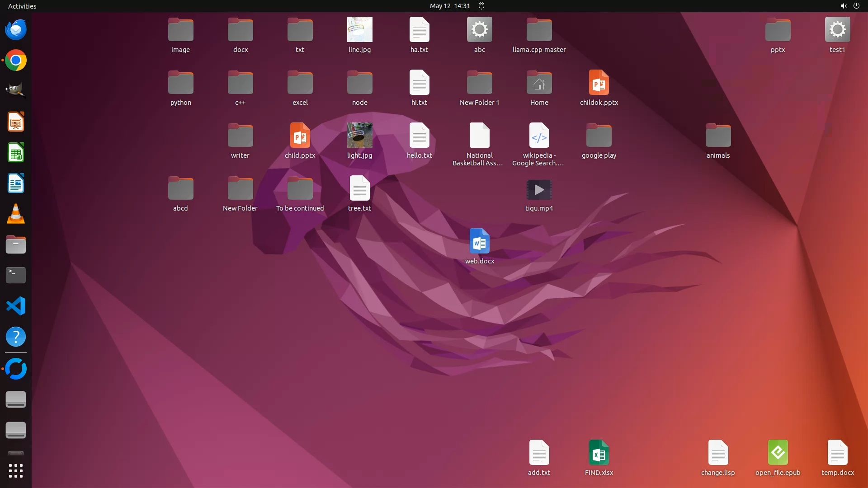This screenshot has height=488, width=868.
Task: Open LibreOffice Calc from the dock
Action: (16, 153)
